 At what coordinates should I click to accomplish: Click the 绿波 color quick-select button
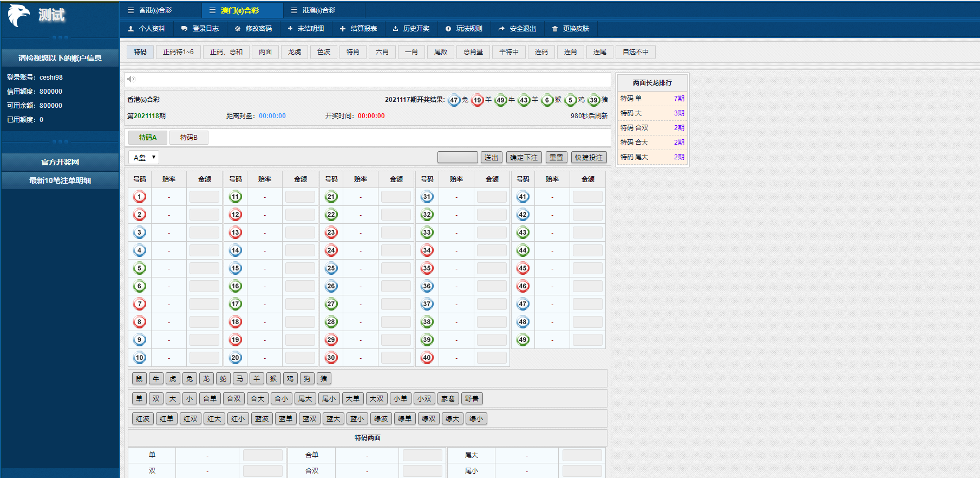[x=381, y=419]
